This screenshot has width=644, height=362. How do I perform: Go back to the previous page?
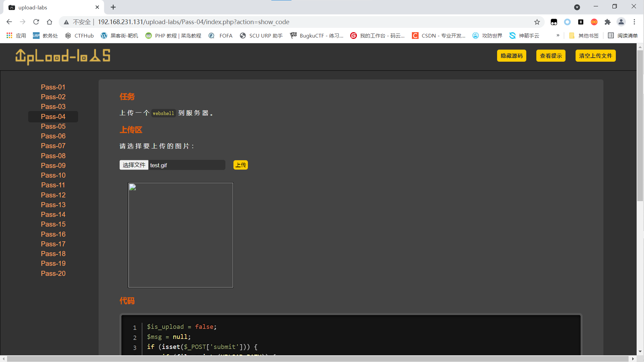(9, 22)
